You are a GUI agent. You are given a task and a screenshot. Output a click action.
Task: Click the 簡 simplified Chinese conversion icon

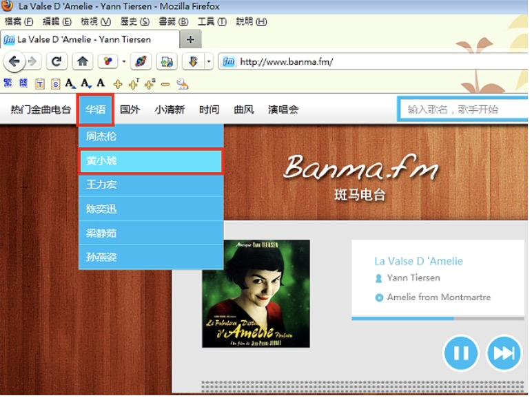coord(23,83)
